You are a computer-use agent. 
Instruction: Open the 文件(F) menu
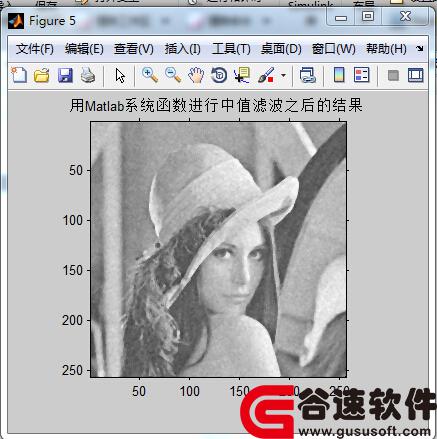(x=35, y=49)
